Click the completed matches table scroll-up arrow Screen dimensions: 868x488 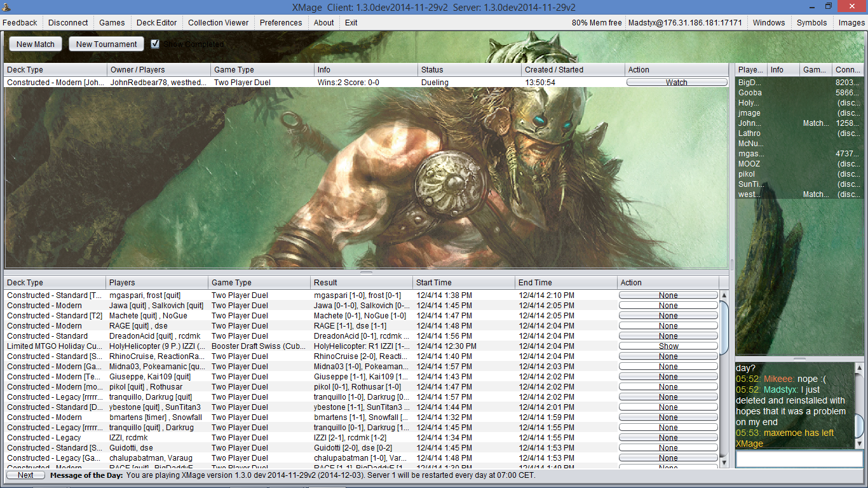tap(724, 295)
